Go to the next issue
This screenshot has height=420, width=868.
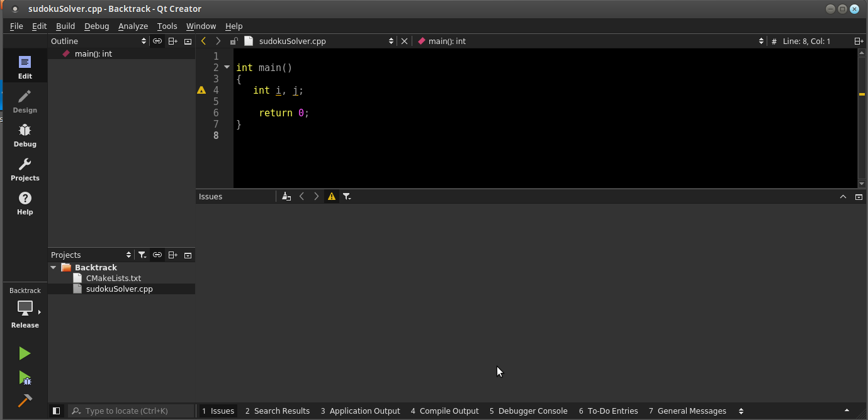tap(317, 196)
